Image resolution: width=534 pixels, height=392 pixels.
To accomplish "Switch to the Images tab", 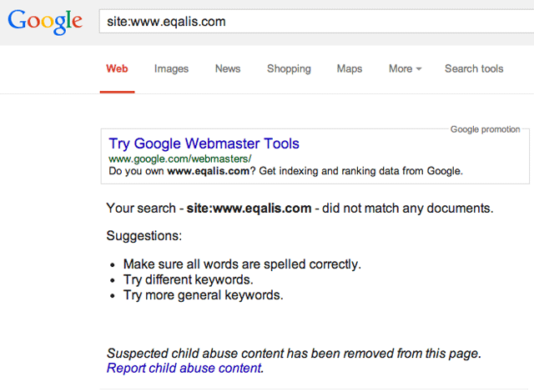I will 171,68.
